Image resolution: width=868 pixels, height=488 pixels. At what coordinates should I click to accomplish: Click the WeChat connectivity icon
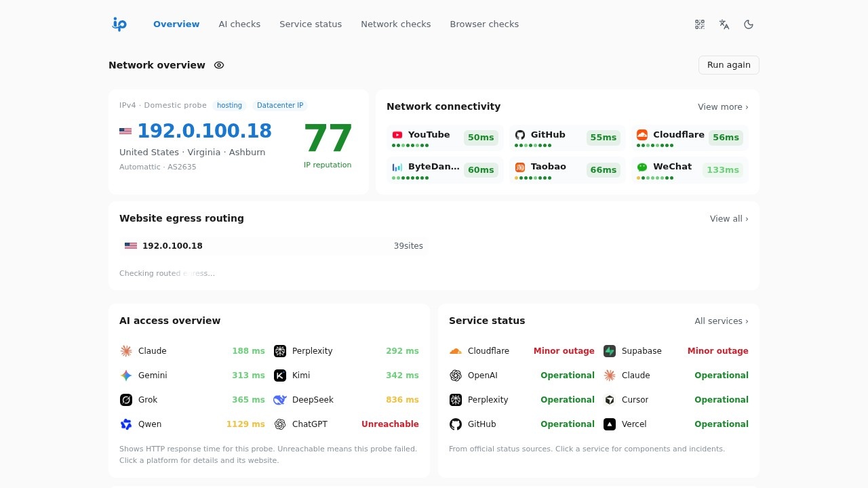tap(642, 167)
